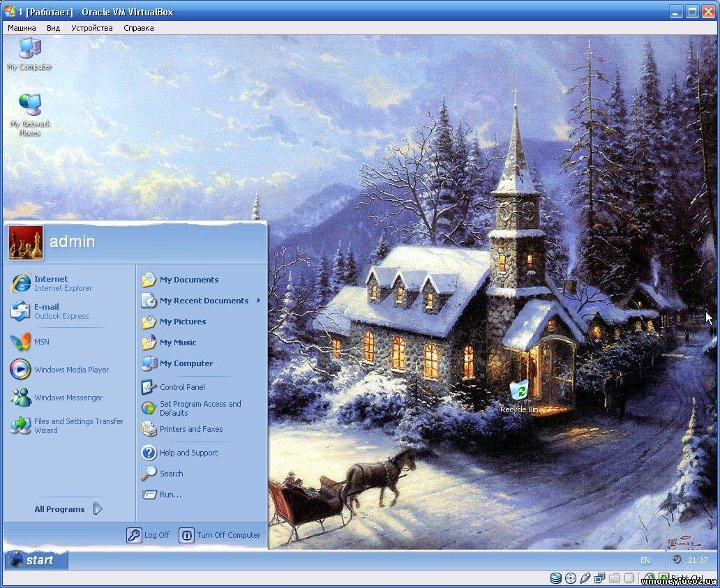Click the VirtualBox optical disc status icon

pos(571,578)
